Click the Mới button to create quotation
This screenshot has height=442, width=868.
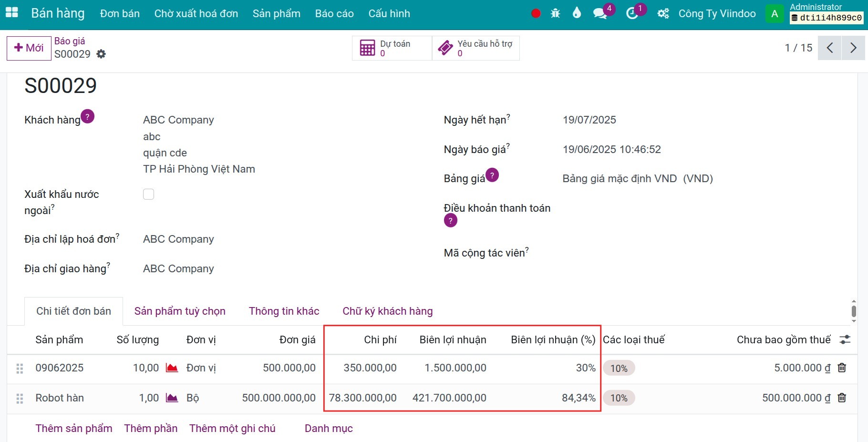pos(29,48)
